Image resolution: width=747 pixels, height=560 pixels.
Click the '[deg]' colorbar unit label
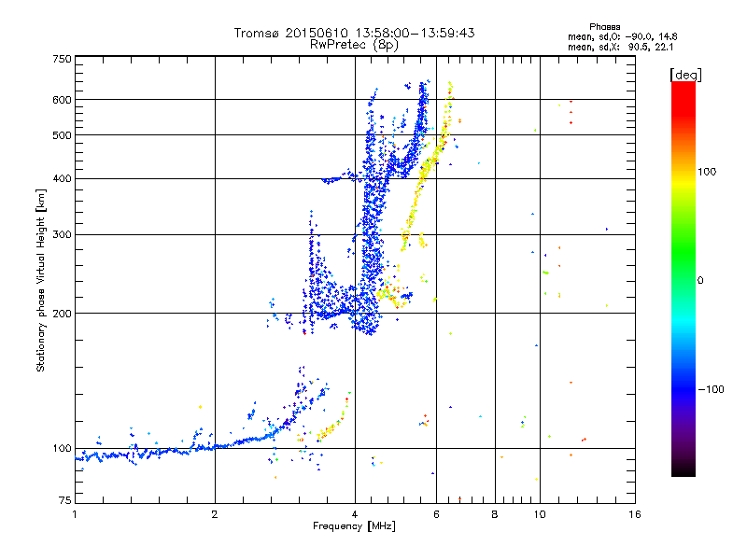[x=685, y=75]
